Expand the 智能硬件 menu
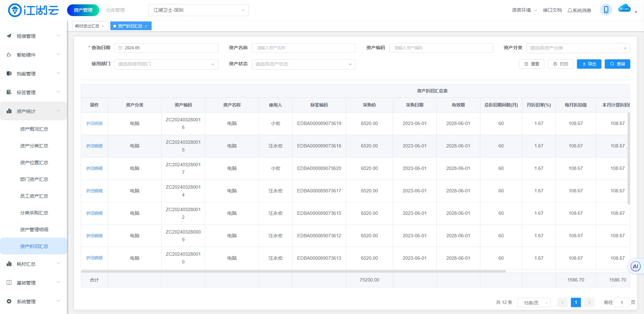This screenshot has width=644, height=314. coord(58,54)
